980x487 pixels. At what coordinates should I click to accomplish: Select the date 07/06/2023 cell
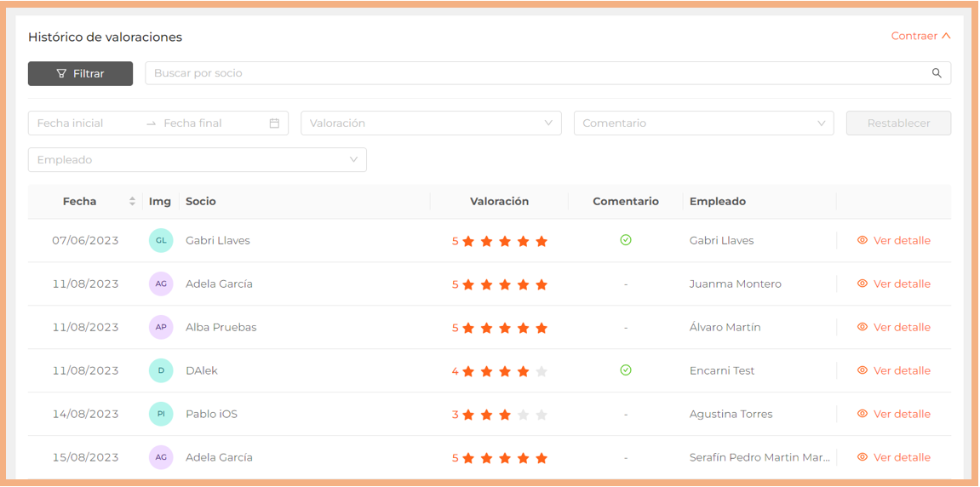85,241
